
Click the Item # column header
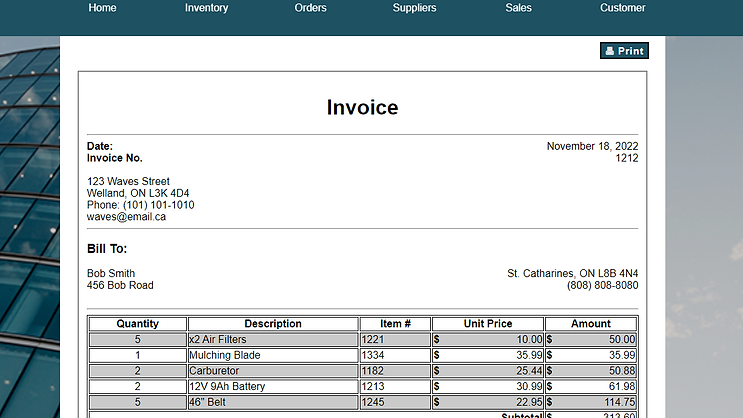click(x=395, y=324)
